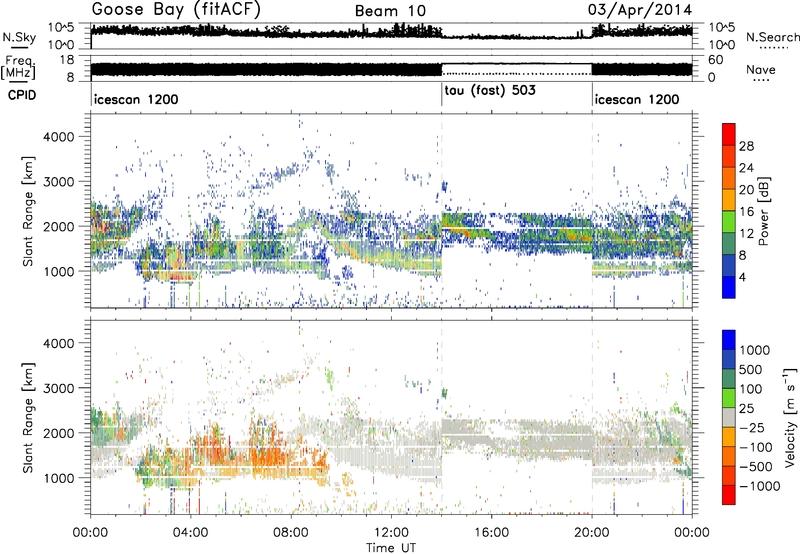Click the '4' tick on the Power scale
Screen dimensions: 800x554
[x=742, y=278]
